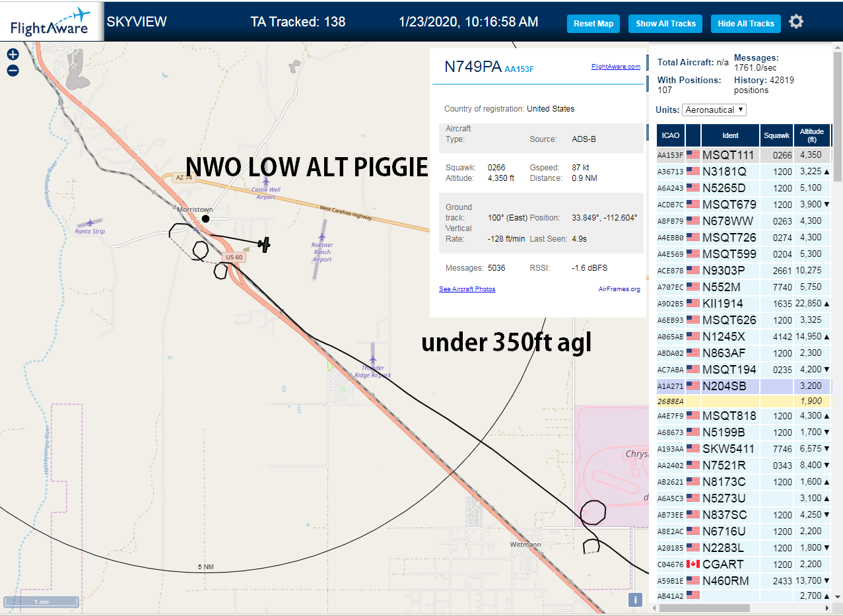Sort table by Squawk column header
Viewport: 843px width, 616px height.
coord(776,135)
